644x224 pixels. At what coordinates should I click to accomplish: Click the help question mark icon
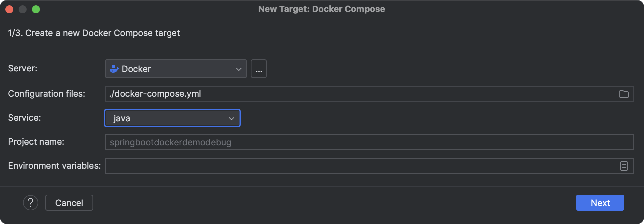[x=31, y=202]
